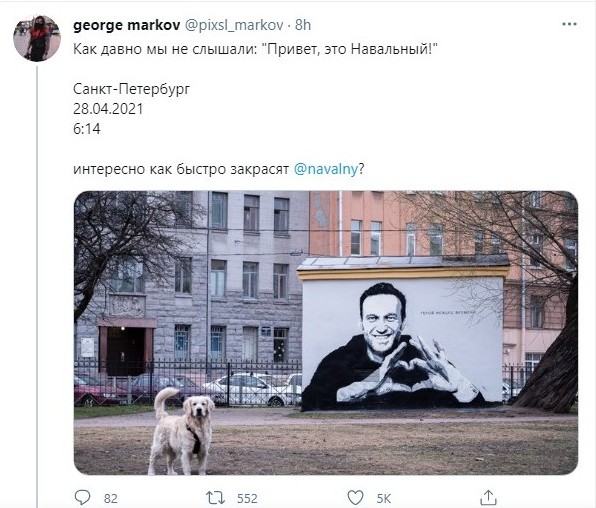Enlarge the attached street photo

click(326, 333)
